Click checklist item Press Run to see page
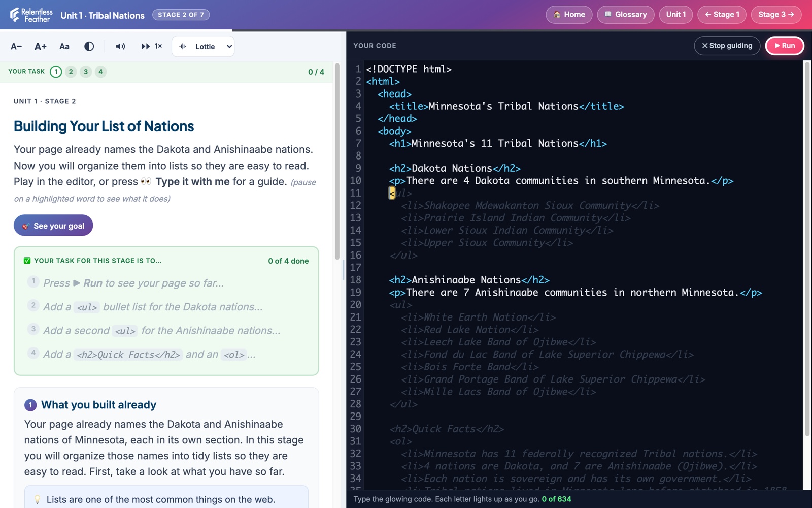This screenshot has height=508, width=812. [166, 283]
